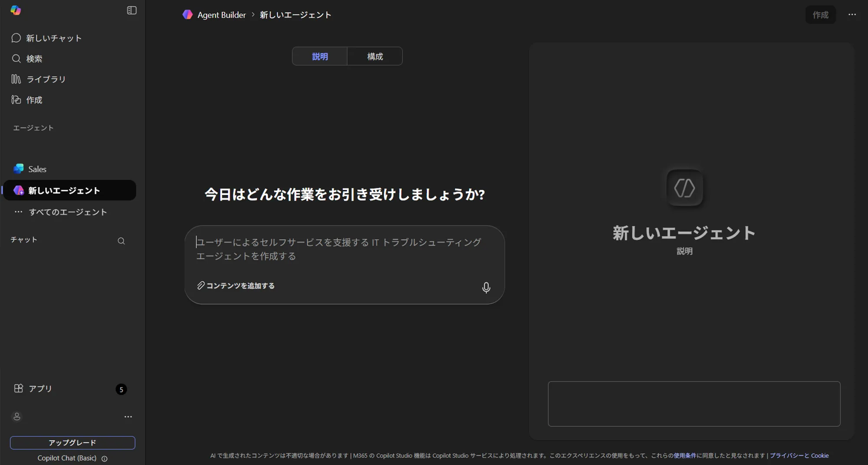Open account more options ellipsis

(128, 417)
